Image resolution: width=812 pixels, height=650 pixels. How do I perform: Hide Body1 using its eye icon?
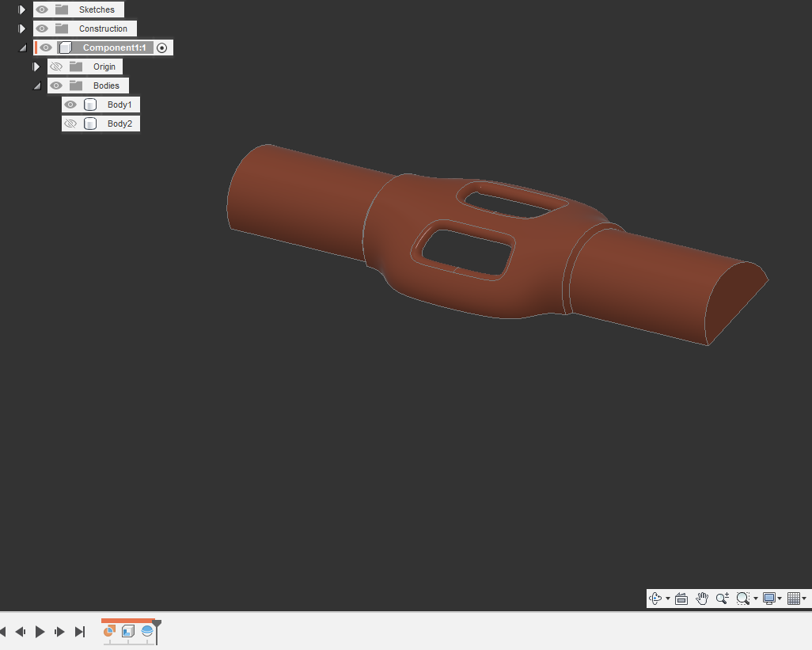point(70,104)
